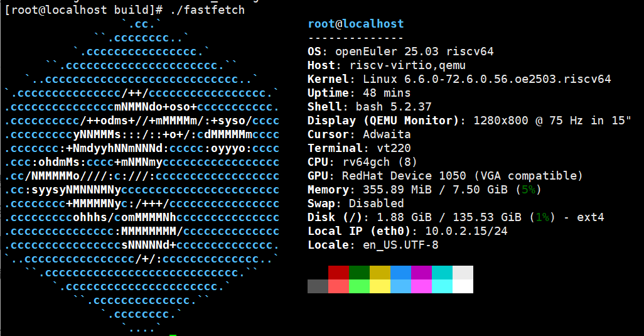Click the Kernel version line
Image resolution: width=644 pixels, height=336 pixels.
[x=459, y=79]
